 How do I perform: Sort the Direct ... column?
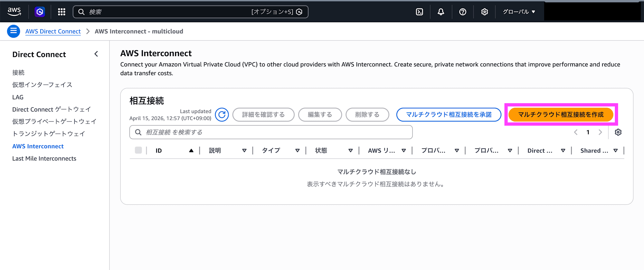[x=563, y=150]
